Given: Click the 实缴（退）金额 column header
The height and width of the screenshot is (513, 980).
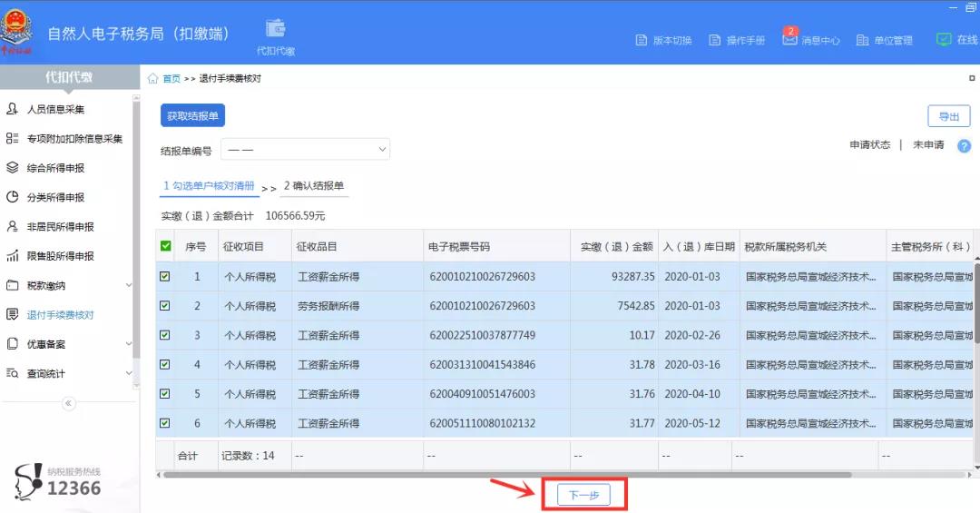Looking at the screenshot, I should coord(613,246).
